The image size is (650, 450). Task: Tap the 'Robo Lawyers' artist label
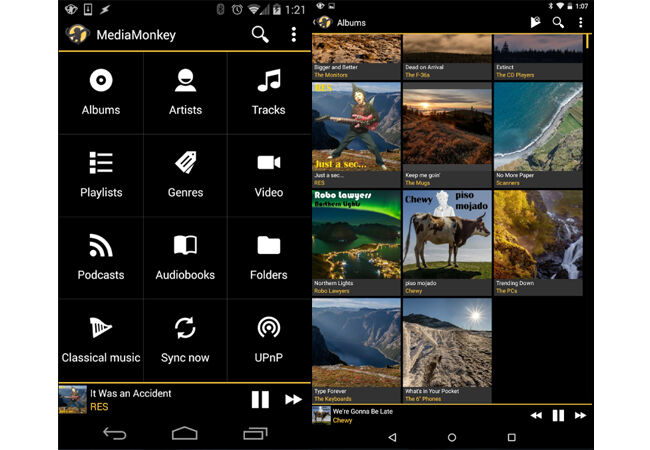332,291
